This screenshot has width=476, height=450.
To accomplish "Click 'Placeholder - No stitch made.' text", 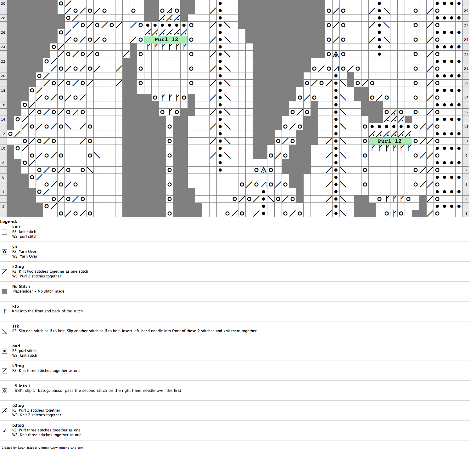I will (x=39, y=291).
